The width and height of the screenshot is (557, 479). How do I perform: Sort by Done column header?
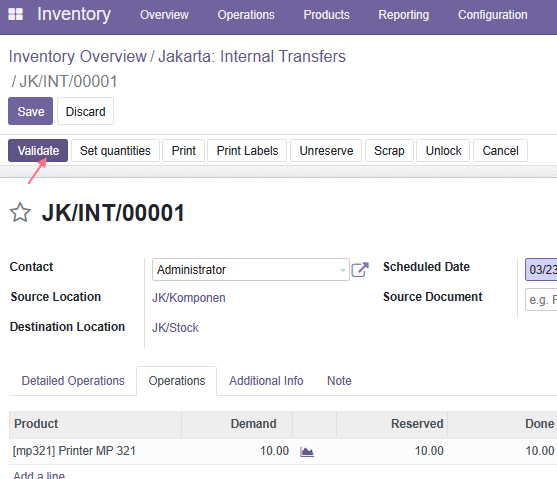(x=503, y=424)
